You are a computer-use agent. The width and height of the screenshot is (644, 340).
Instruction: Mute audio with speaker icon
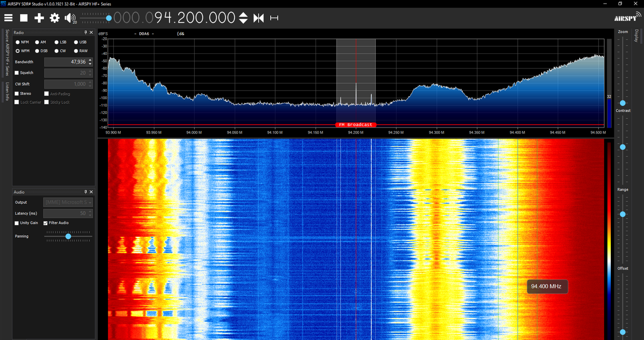(x=69, y=18)
